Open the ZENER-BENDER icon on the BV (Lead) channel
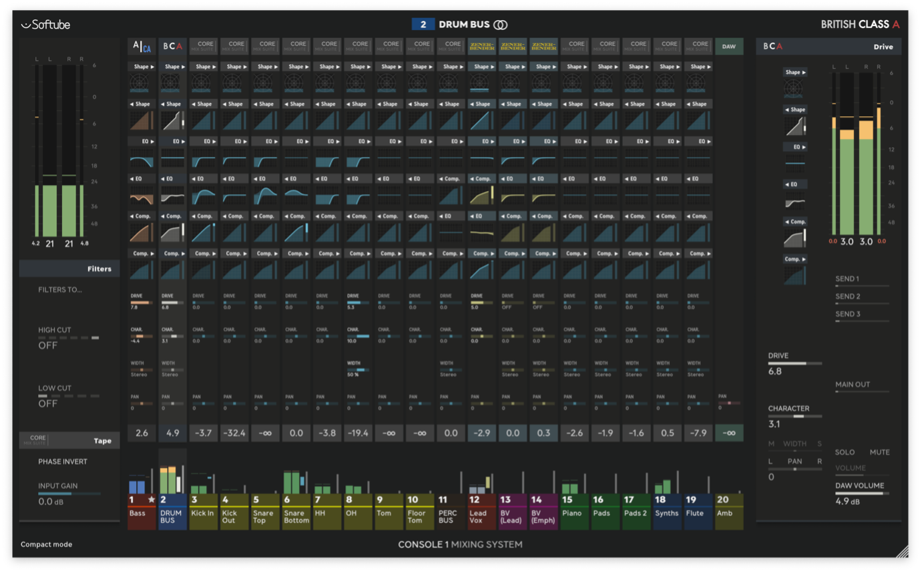 coord(511,46)
